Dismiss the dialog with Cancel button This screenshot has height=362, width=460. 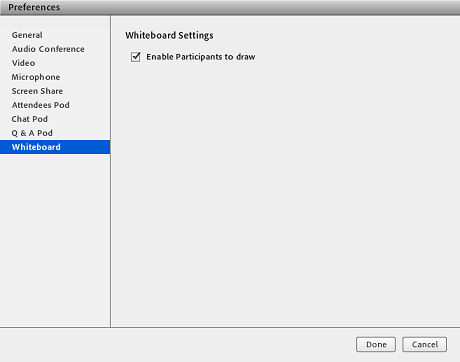pyautogui.click(x=425, y=344)
